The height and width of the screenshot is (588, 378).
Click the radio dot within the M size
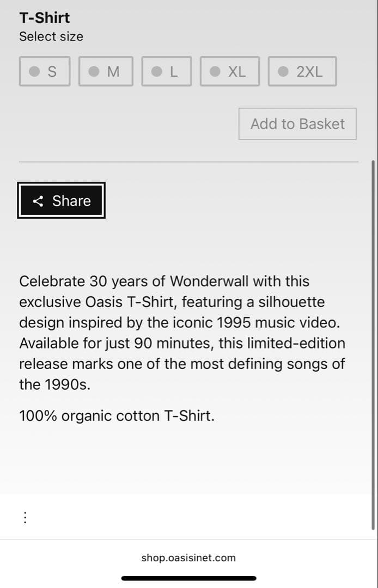pos(94,71)
